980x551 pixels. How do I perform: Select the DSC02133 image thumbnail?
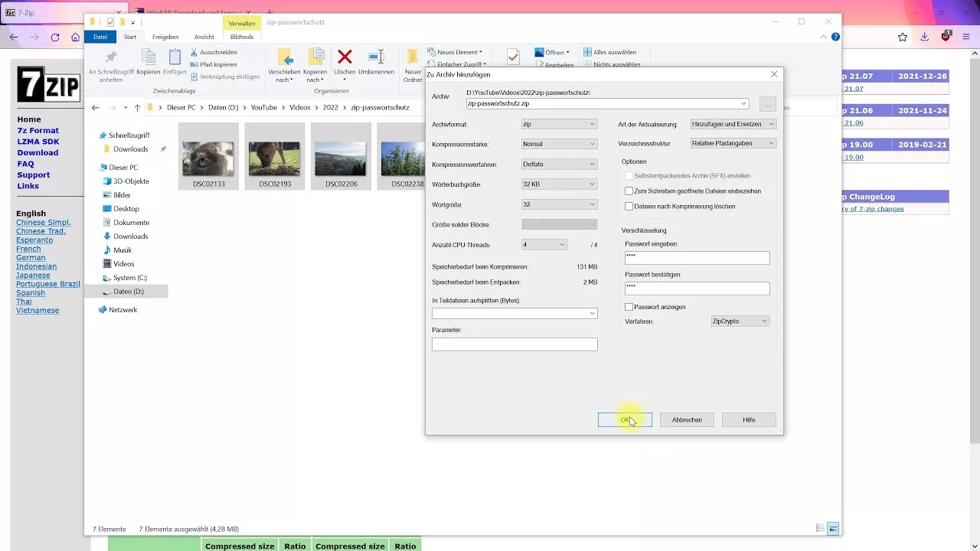coord(208,158)
